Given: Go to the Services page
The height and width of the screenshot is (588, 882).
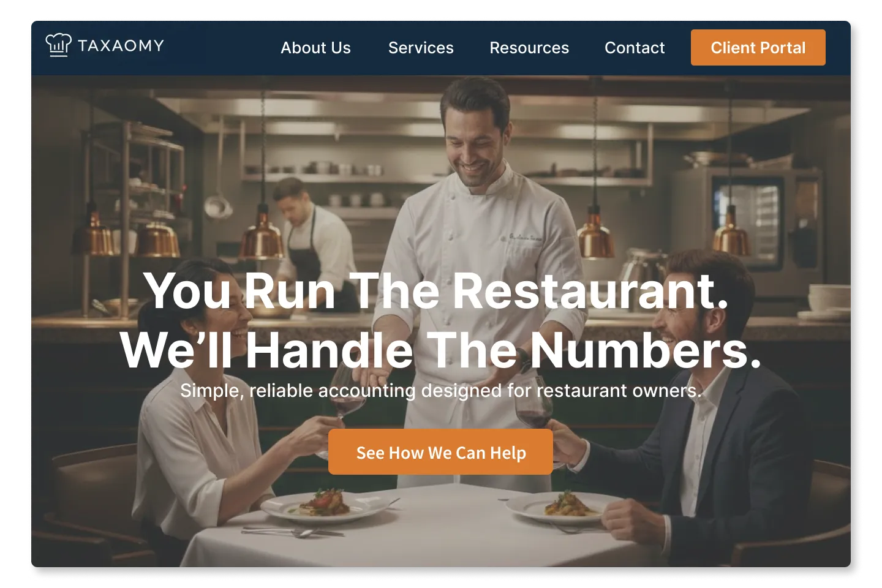Looking at the screenshot, I should tap(421, 48).
